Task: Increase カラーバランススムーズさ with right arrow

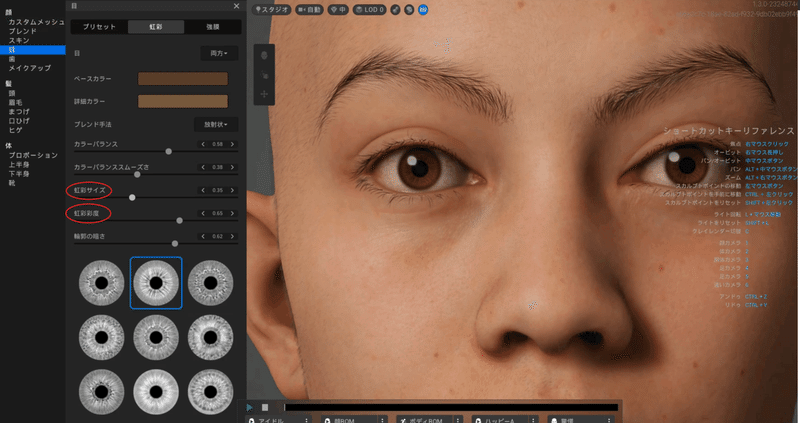Action: [x=233, y=167]
